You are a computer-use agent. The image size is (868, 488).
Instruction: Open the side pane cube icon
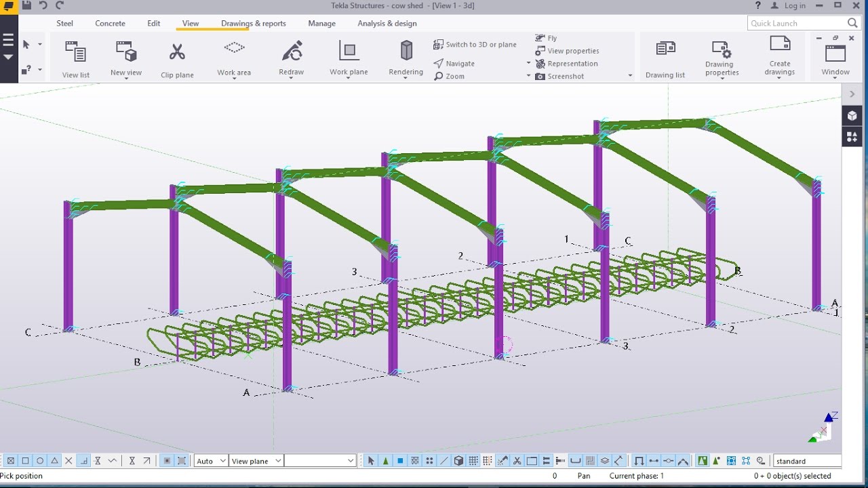click(852, 116)
